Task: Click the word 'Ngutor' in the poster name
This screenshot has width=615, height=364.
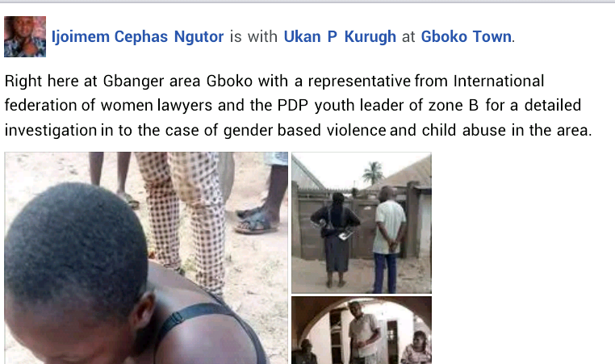Action: tap(199, 36)
